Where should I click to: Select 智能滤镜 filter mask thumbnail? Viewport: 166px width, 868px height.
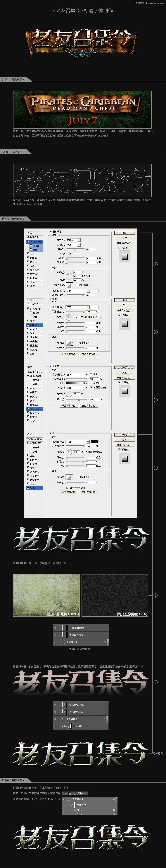coord(74,805)
